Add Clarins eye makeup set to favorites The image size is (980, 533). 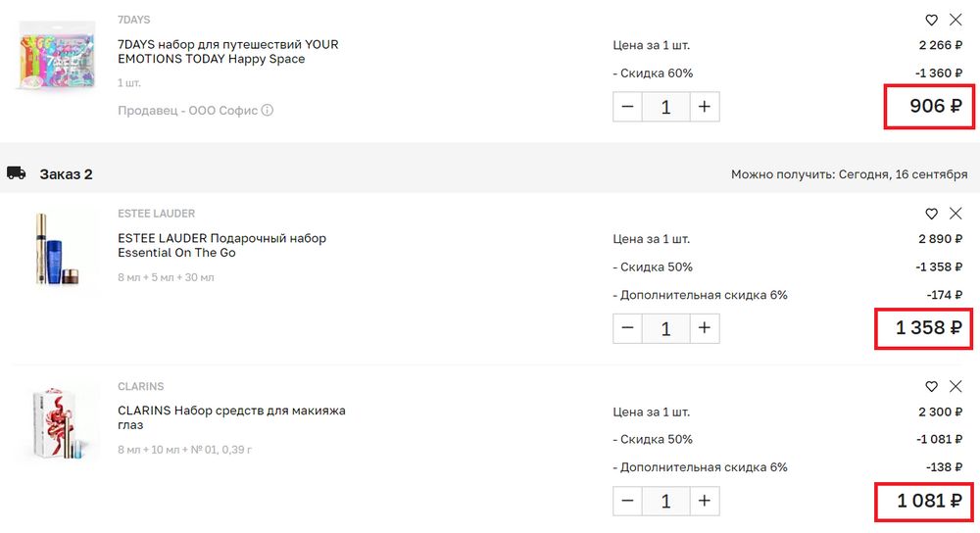tap(932, 387)
